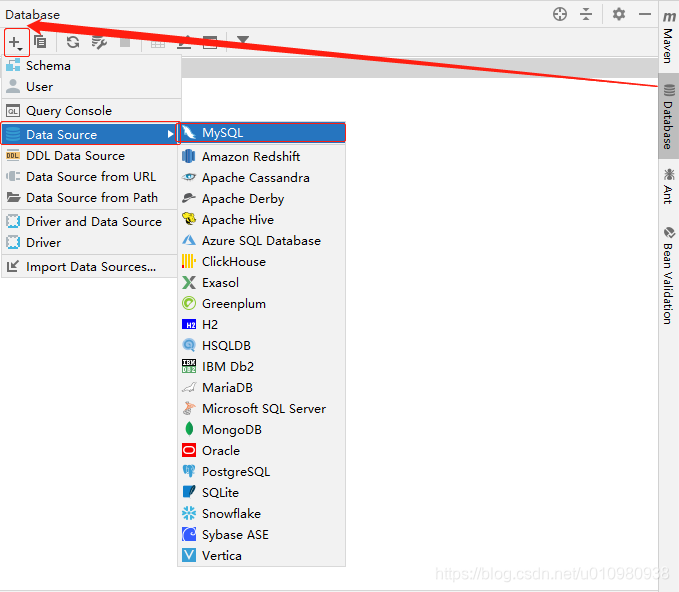Choose Data Source from Path
This screenshot has width=679, height=592.
pos(90,198)
